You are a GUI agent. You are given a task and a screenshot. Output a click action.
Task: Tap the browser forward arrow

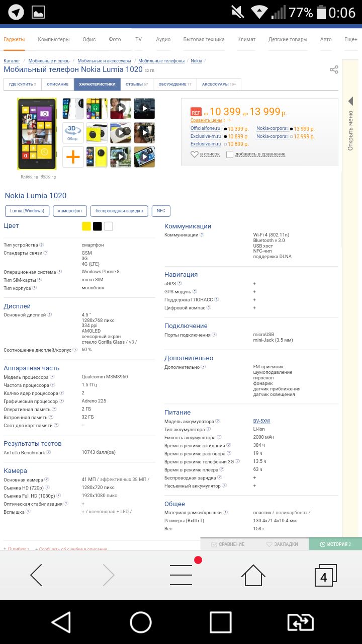pos(109,575)
